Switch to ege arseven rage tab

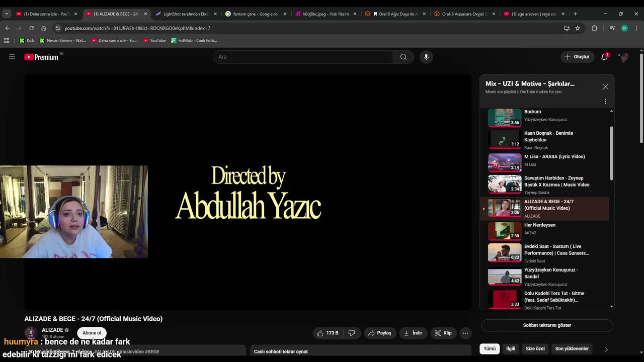point(533,14)
